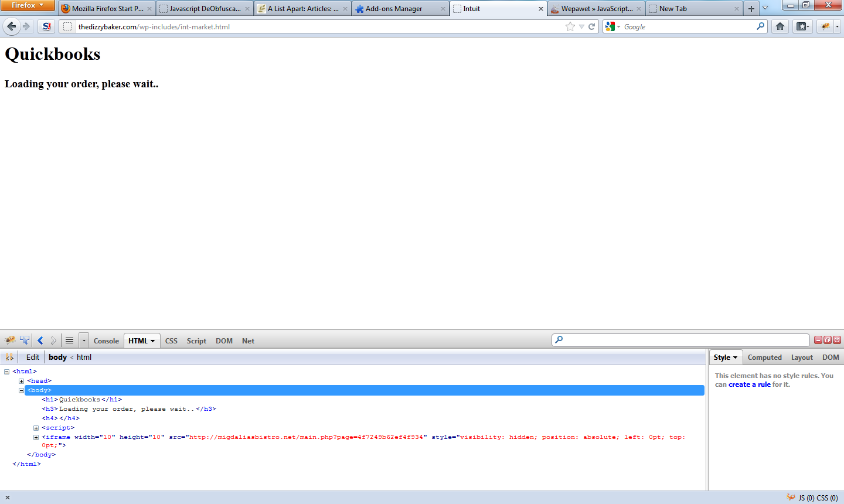Open the Firebug bug icon menu in panel
844x504 pixels.
pos(10,340)
